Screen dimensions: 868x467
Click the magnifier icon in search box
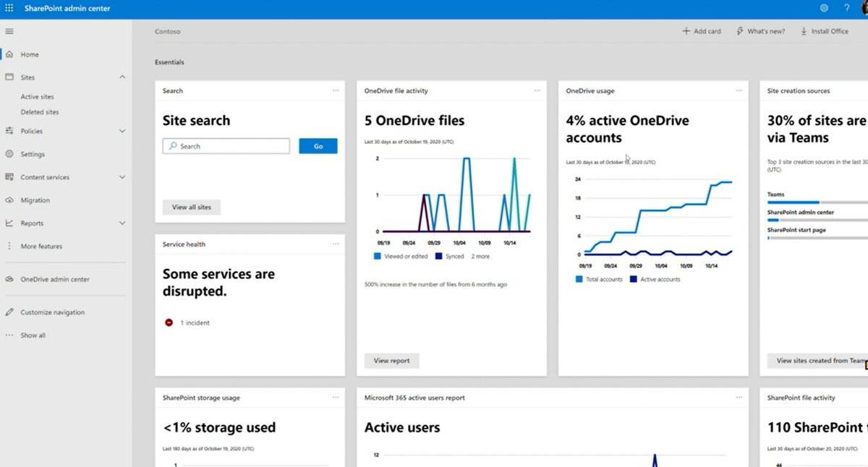click(x=173, y=146)
